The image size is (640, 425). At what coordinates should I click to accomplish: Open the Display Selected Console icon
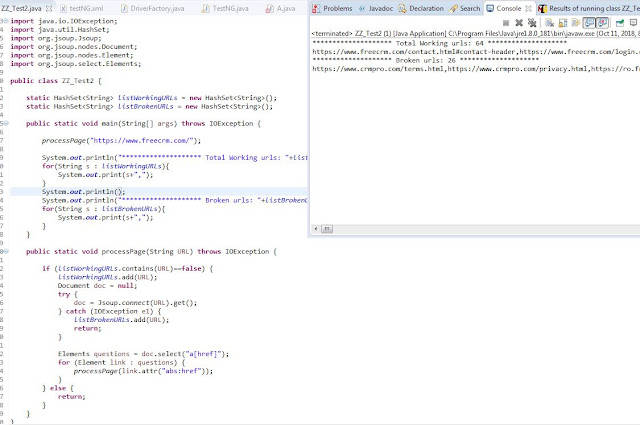click(633, 23)
